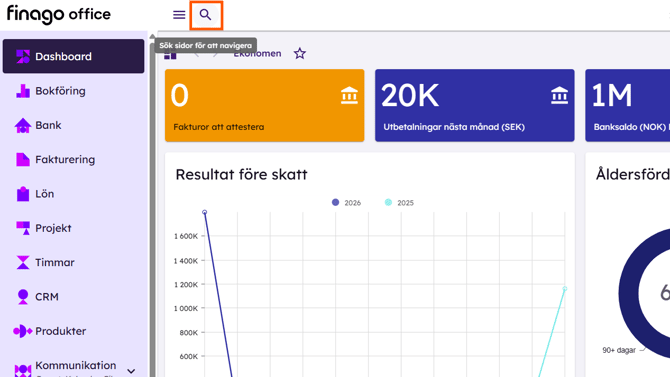Viewport: 670px width, 377px height.
Task: Open the Fakturor att attestera orange card
Action: 264,105
